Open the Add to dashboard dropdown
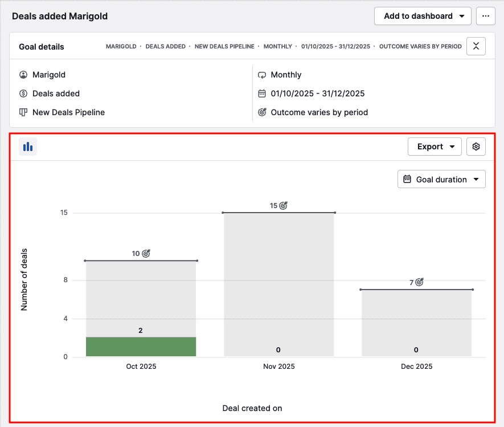This screenshot has height=427, width=504. point(423,16)
